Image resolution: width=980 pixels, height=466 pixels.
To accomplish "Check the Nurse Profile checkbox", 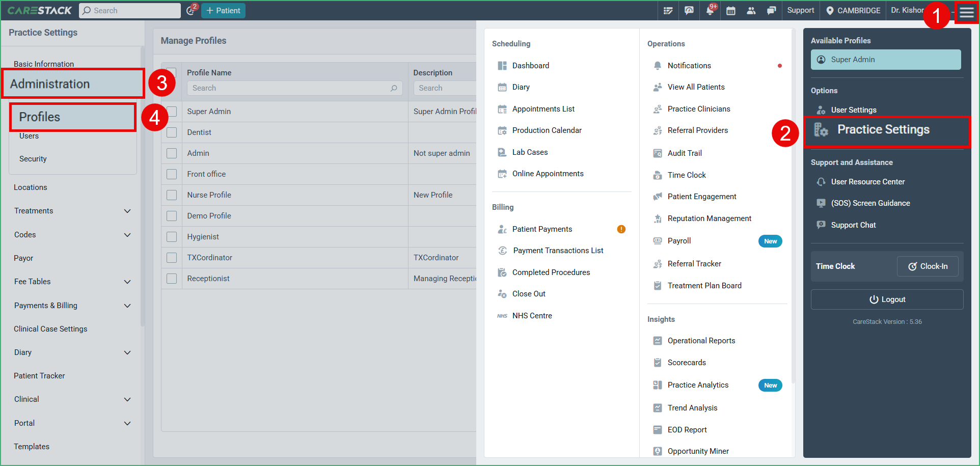I will coord(172,195).
